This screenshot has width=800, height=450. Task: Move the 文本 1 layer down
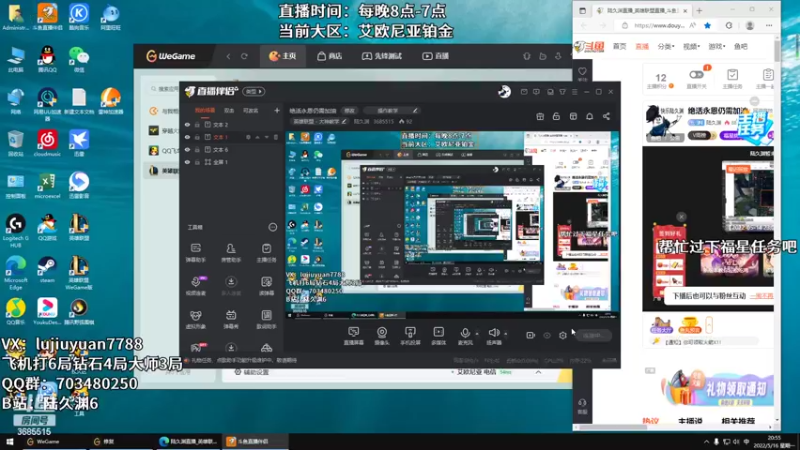(x=266, y=137)
